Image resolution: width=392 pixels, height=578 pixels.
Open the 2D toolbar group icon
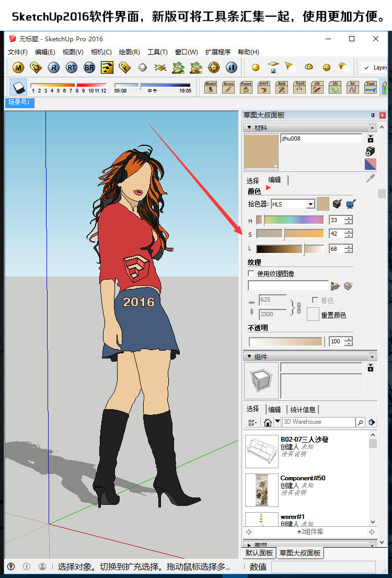317,87
